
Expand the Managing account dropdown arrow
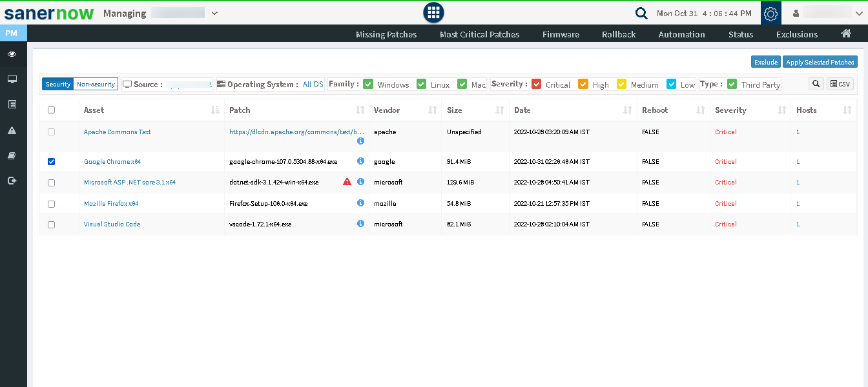coord(214,13)
